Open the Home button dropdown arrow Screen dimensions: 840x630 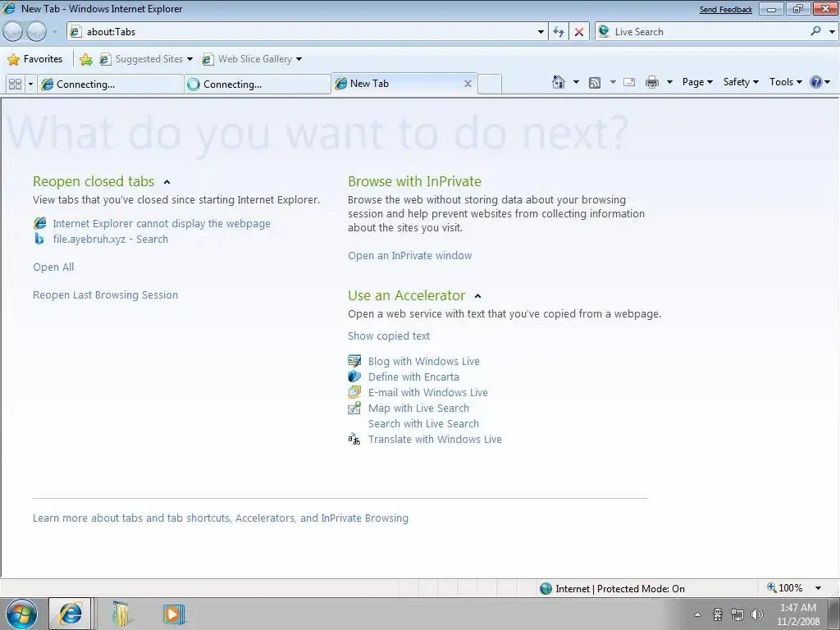[576, 82]
